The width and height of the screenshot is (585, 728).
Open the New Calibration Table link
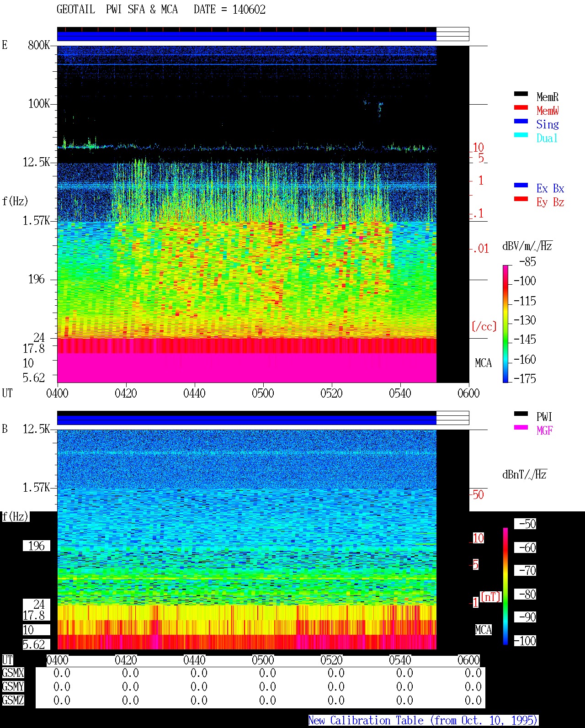(423, 720)
